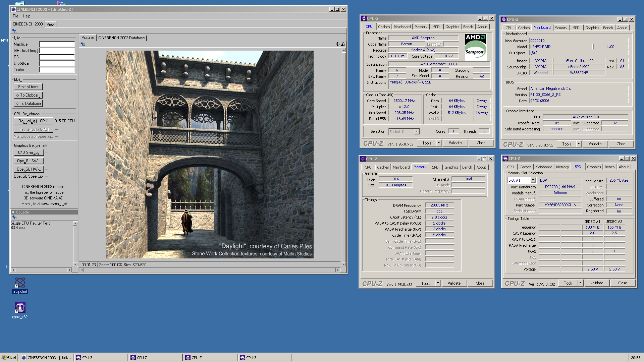Click the taskbar clock showing 20:58
This screenshot has height=362, width=644.
tap(635, 358)
